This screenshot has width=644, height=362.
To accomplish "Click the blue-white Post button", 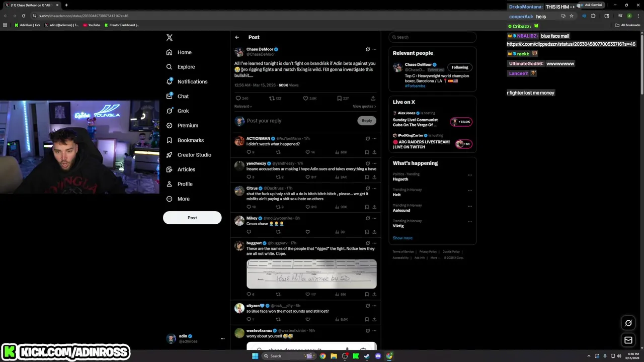I will [x=192, y=218].
